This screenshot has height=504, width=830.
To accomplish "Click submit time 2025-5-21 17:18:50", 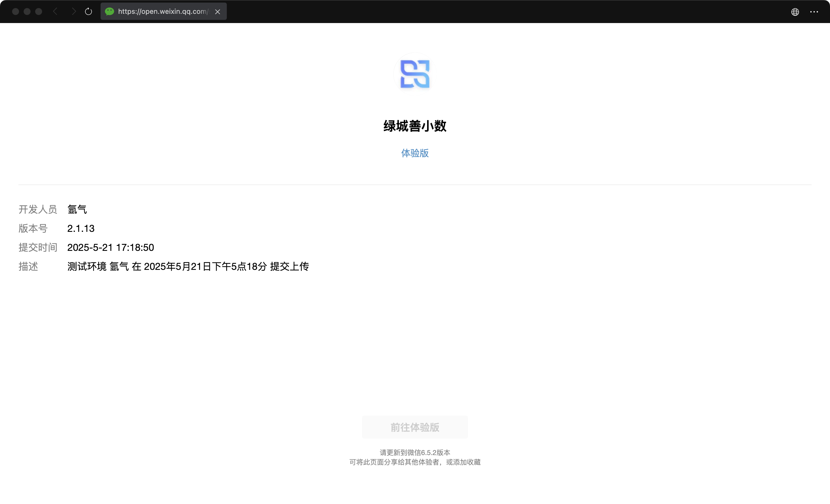I will click(x=110, y=247).
